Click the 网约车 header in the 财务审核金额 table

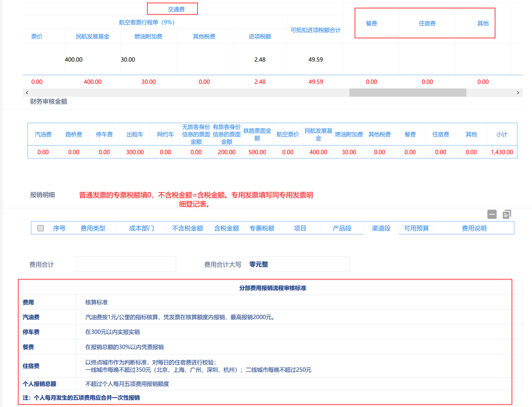tap(165, 134)
